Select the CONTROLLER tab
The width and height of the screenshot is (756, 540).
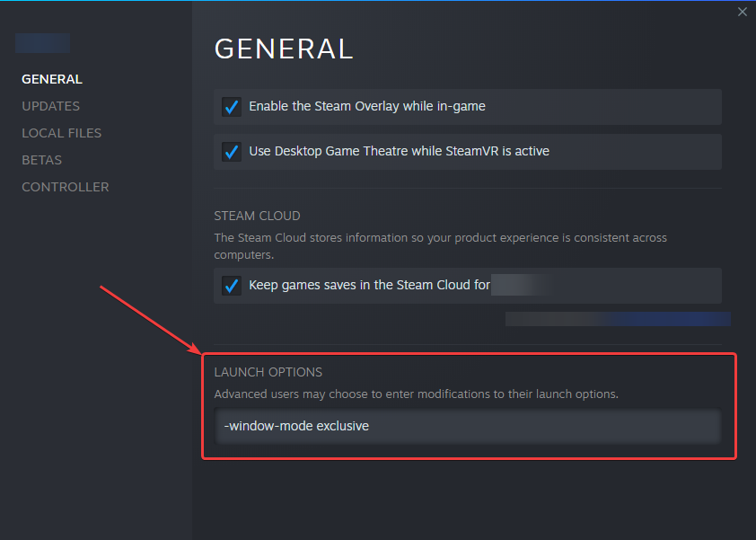(x=65, y=187)
